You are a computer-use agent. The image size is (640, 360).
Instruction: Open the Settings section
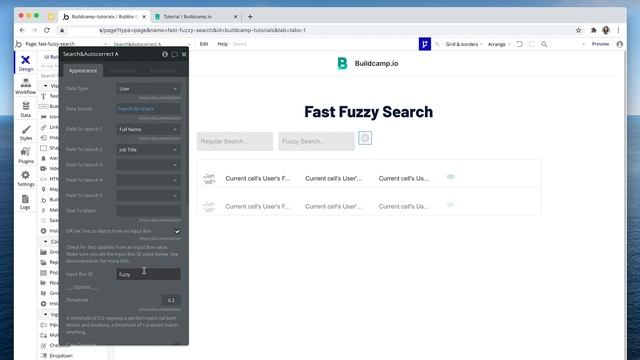[26, 179]
